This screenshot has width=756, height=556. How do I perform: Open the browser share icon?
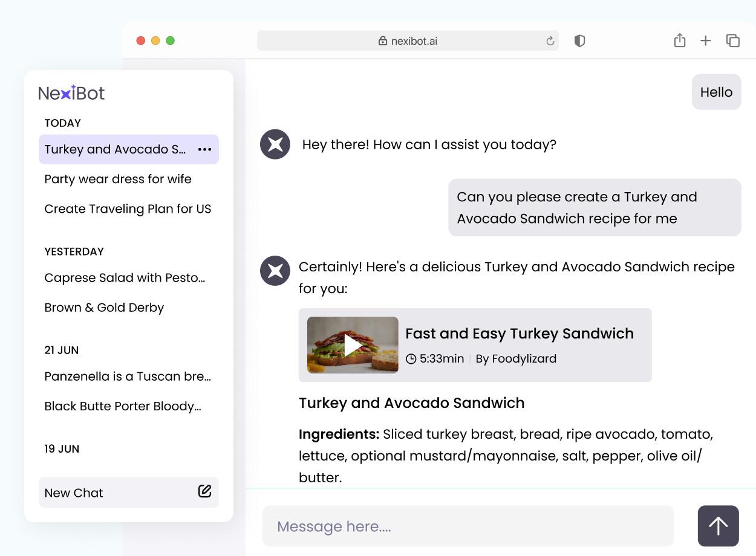[x=680, y=40]
